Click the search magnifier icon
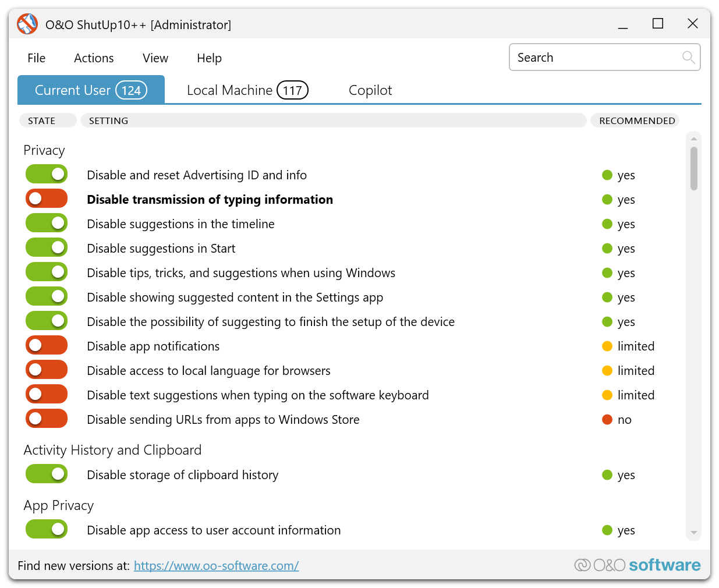Viewport: 719px width, 588px height. click(688, 57)
